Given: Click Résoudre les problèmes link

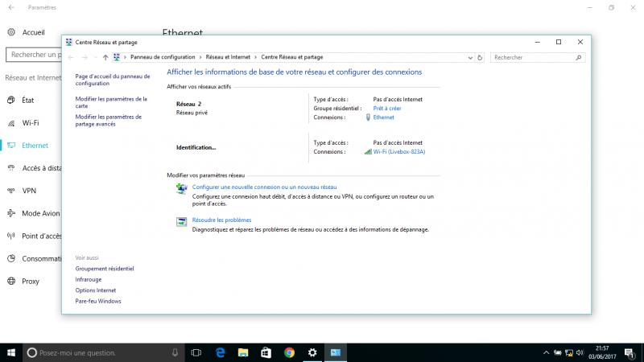Looking at the screenshot, I should pos(222,220).
